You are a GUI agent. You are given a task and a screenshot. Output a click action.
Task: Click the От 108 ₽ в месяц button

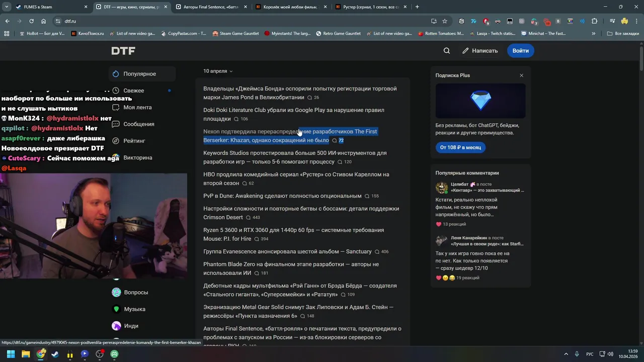tap(460, 147)
